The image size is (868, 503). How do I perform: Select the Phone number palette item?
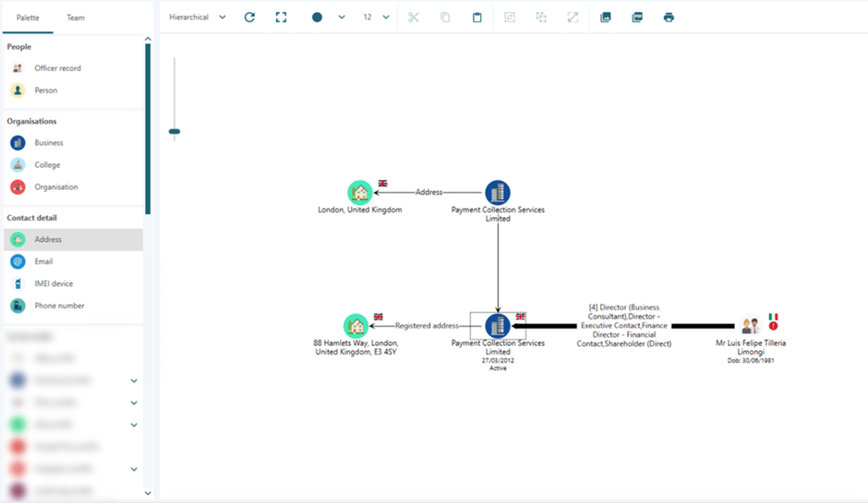coord(73,305)
